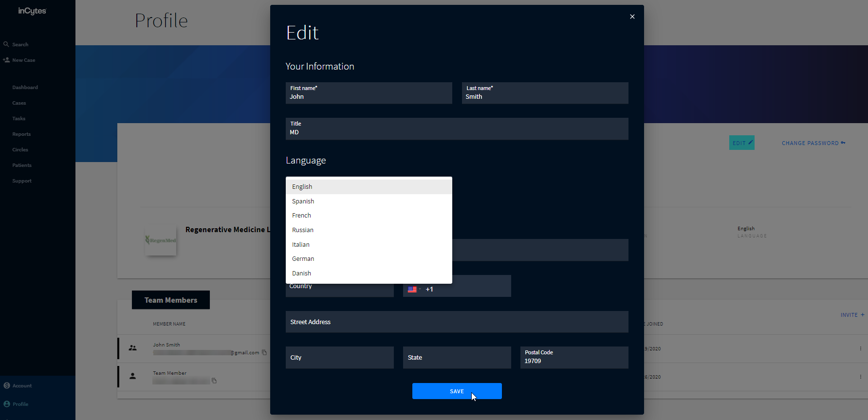This screenshot has width=868, height=420.
Task: Go to Patients in sidebar
Action: pos(22,165)
